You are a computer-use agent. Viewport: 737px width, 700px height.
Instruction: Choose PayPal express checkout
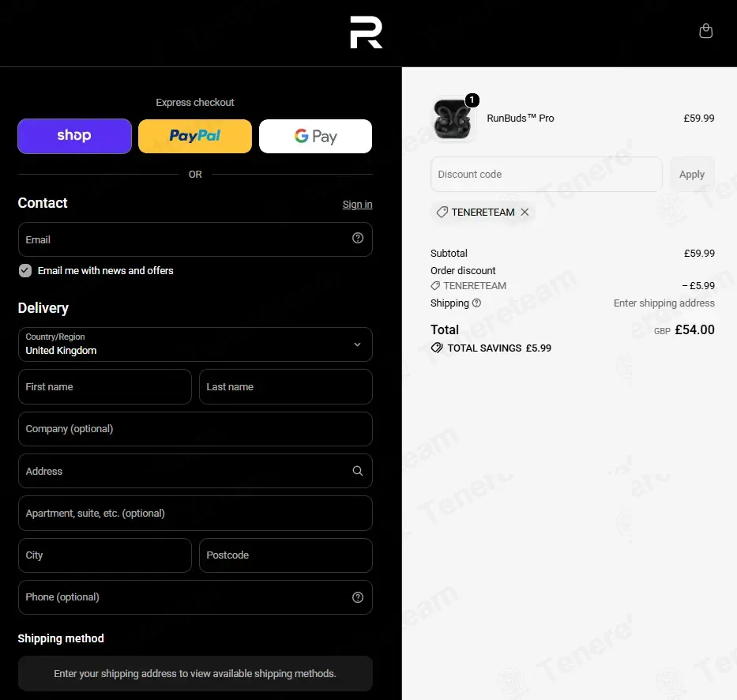[195, 137]
